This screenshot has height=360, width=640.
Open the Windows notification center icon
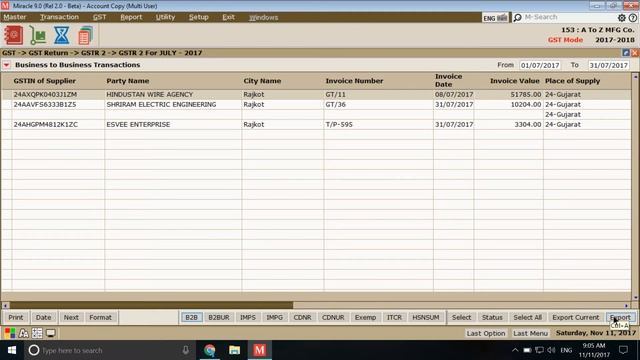pyautogui.click(x=623, y=350)
